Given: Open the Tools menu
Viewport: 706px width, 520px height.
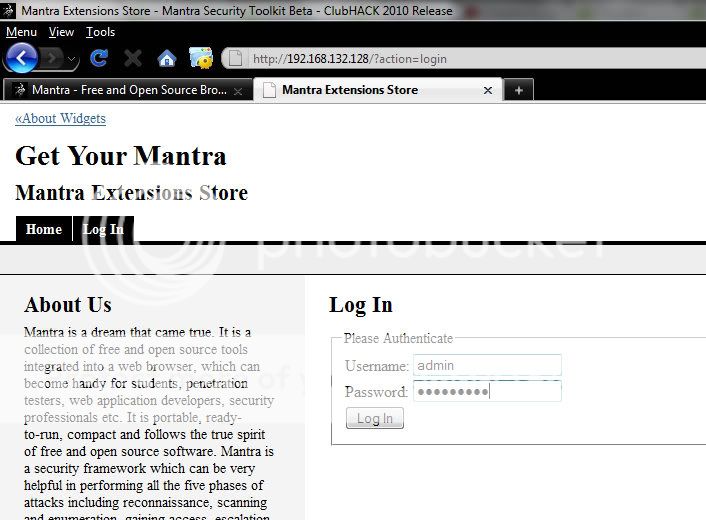Looking at the screenshot, I should [x=100, y=32].
